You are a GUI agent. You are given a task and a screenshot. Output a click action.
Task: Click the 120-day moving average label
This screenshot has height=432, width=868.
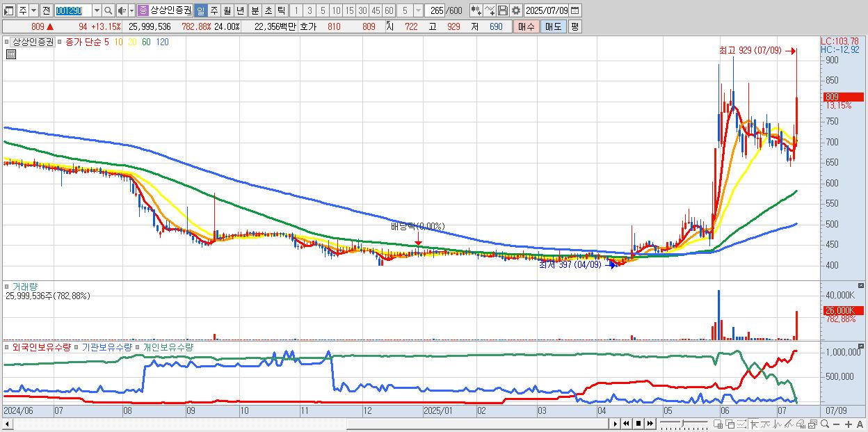[x=162, y=42]
